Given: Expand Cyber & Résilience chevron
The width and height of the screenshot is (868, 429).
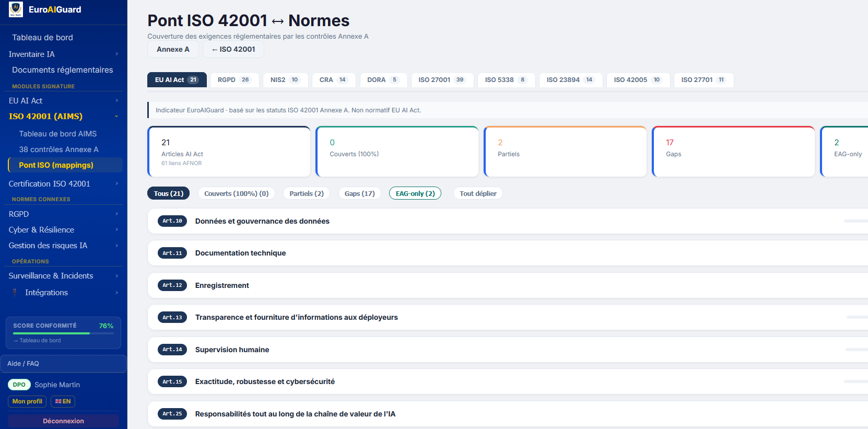Looking at the screenshot, I should pyautogui.click(x=116, y=230).
